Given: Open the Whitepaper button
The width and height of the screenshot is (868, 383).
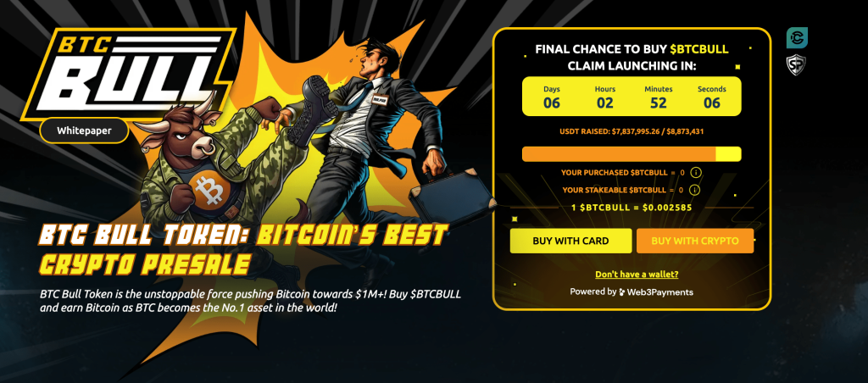Looking at the screenshot, I should coord(84,131).
